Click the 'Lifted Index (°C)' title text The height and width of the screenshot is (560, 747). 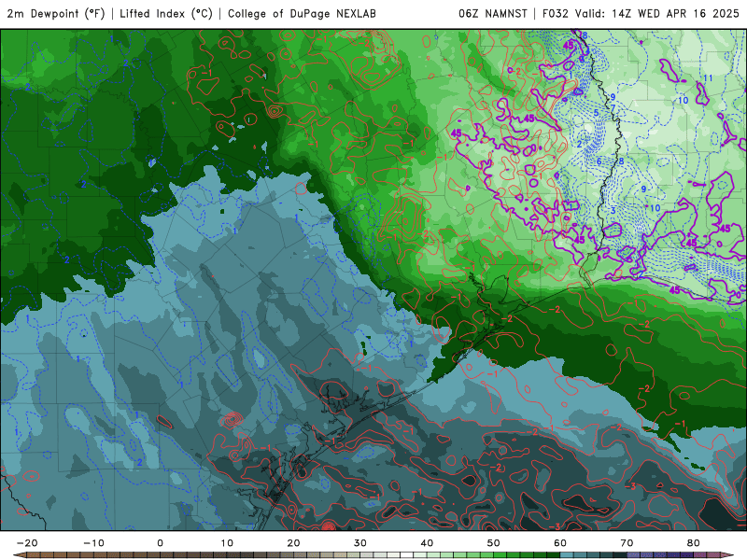click(x=166, y=14)
